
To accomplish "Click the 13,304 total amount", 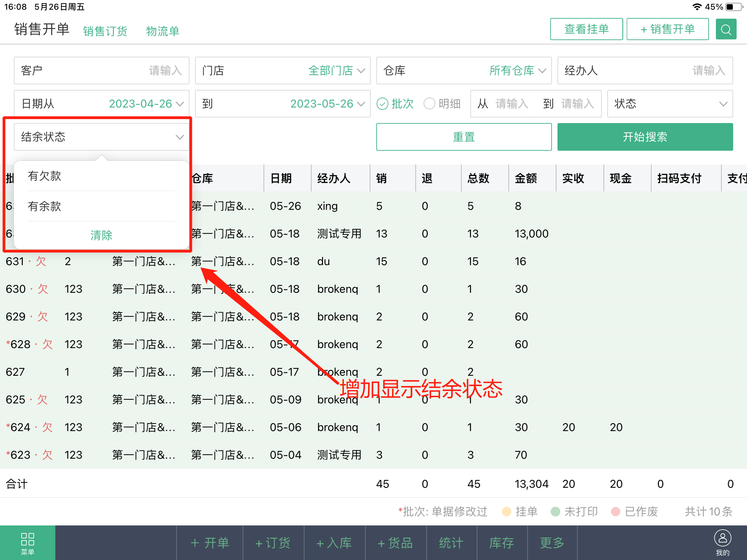I will (532, 484).
